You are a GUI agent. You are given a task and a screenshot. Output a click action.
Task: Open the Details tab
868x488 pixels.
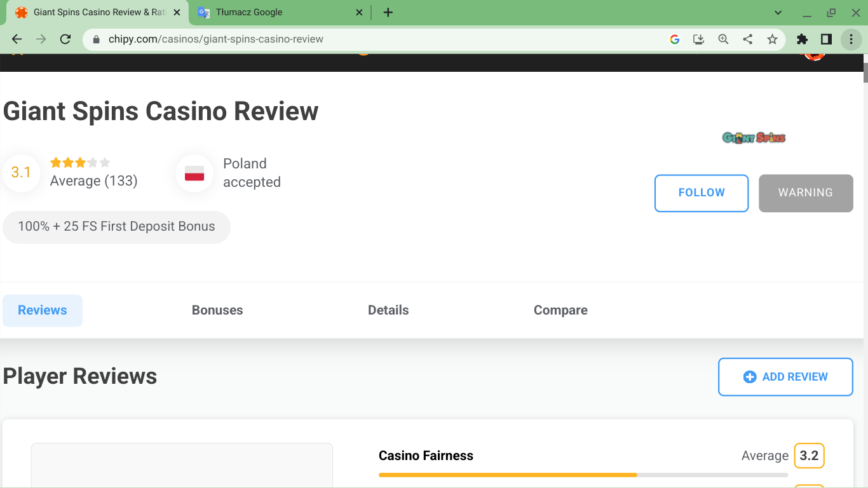coord(388,310)
